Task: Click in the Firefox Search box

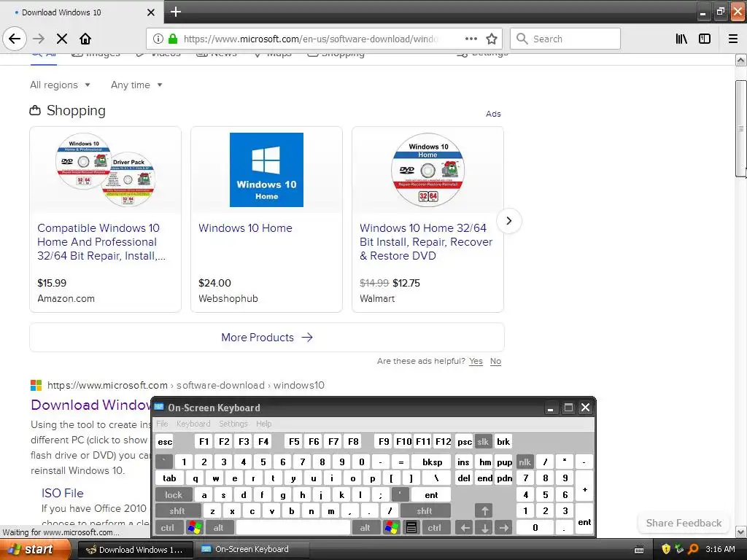Action: tap(565, 39)
